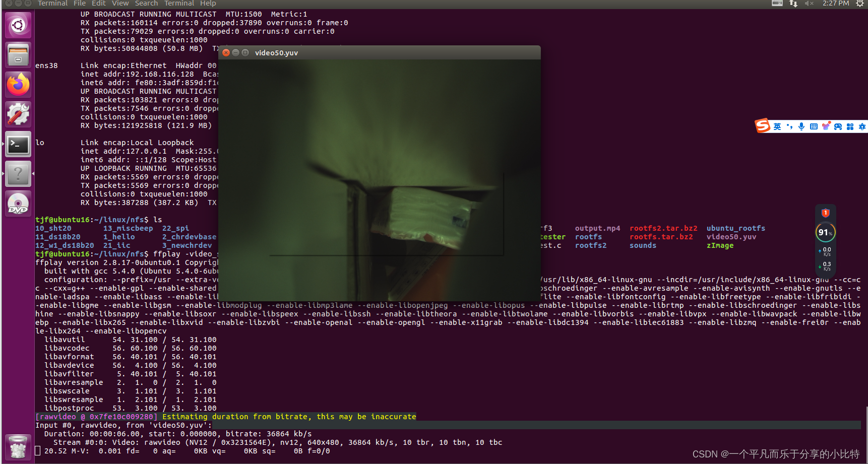Open the keyboard indicator in top panel
This screenshot has width=868, height=464.
pyautogui.click(x=777, y=4)
